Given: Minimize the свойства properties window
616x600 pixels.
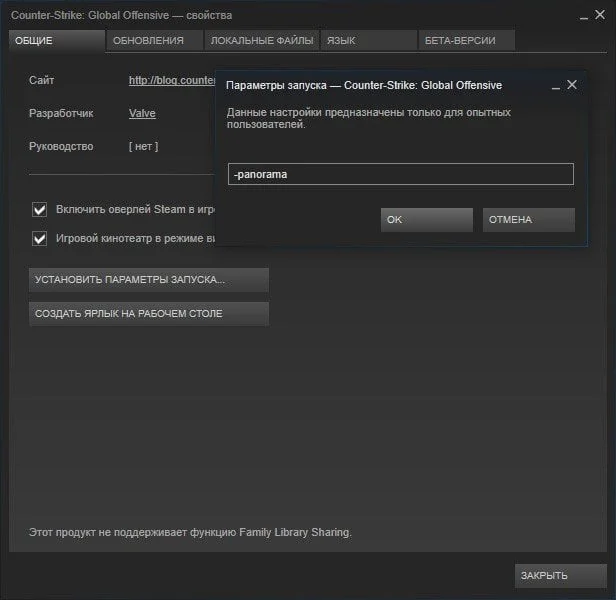Looking at the screenshot, I should [x=584, y=17].
